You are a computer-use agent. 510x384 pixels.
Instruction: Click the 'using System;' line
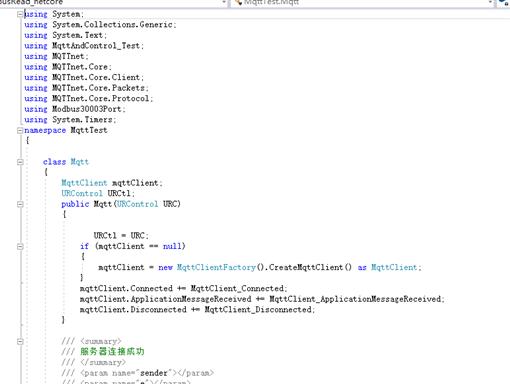pyautogui.click(x=54, y=14)
